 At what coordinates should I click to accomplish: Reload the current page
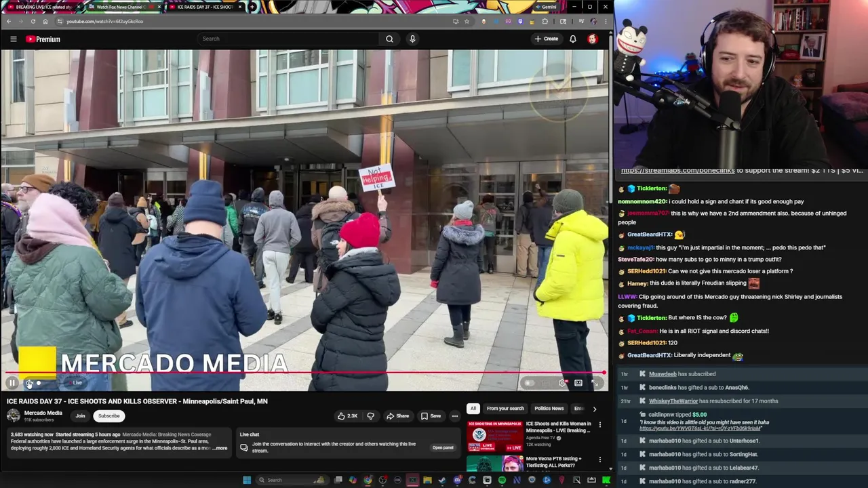point(33,21)
